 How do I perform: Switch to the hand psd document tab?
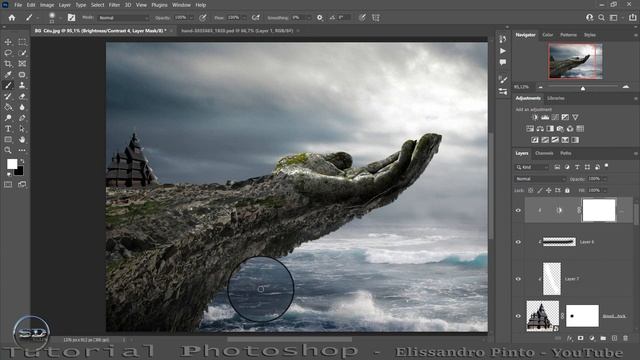[237, 31]
